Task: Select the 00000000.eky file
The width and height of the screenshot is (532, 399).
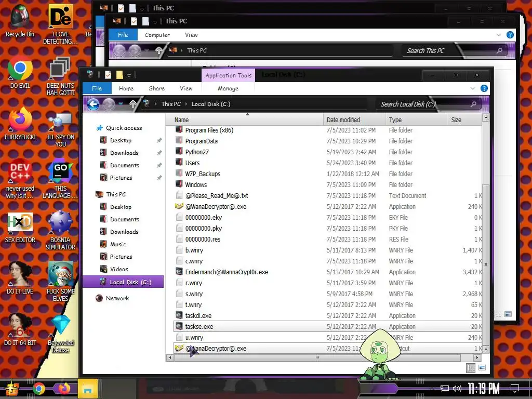Action: (204, 218)
